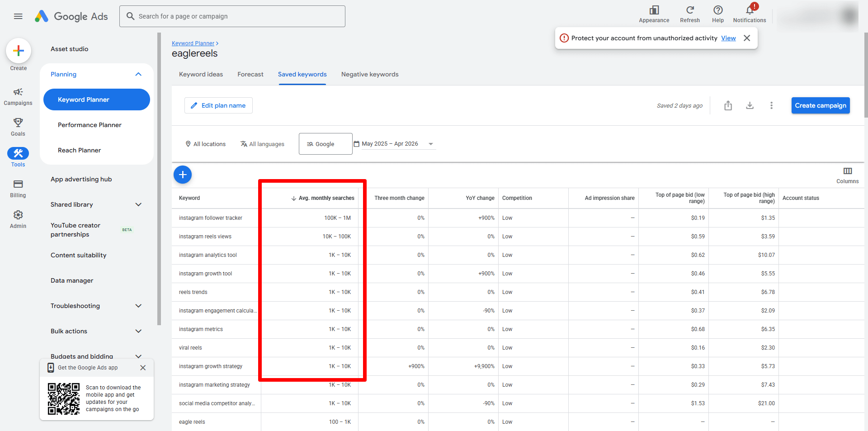Open App advertising hub
Viewport: 868px width, 431px height.
click(81, 179)
